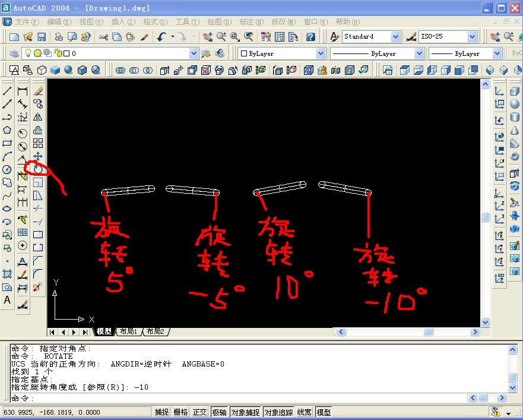Toggle layer 0 on/off lightbulb

tap(28, 53)
